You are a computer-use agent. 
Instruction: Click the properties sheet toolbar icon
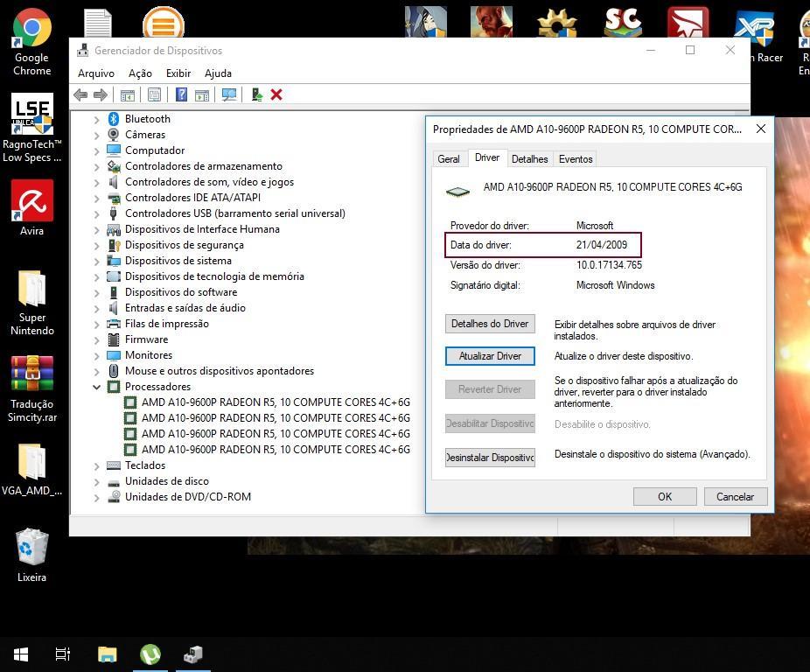click(154, 94)
